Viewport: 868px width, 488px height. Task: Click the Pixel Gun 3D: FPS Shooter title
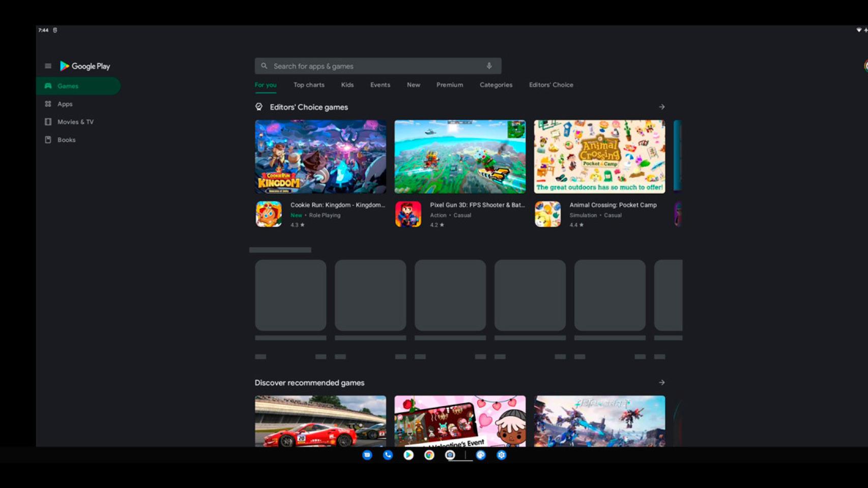coord(477,205)
